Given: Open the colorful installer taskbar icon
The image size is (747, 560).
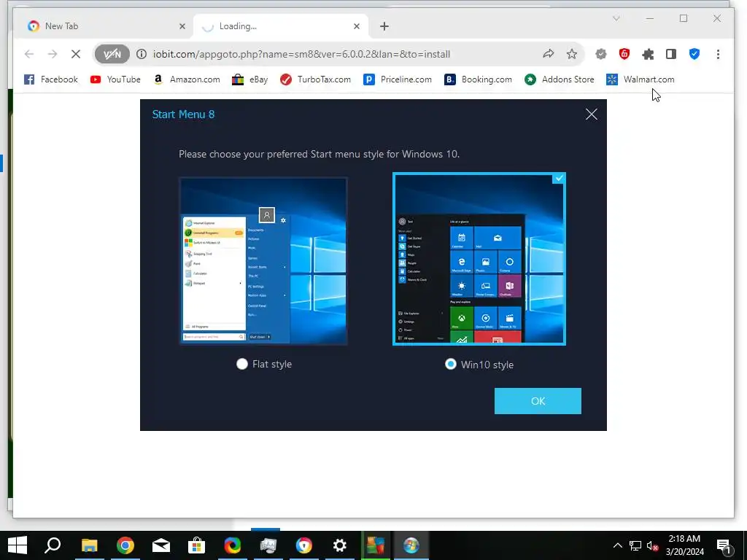Looking at the screenshot, I should point(376,545).
